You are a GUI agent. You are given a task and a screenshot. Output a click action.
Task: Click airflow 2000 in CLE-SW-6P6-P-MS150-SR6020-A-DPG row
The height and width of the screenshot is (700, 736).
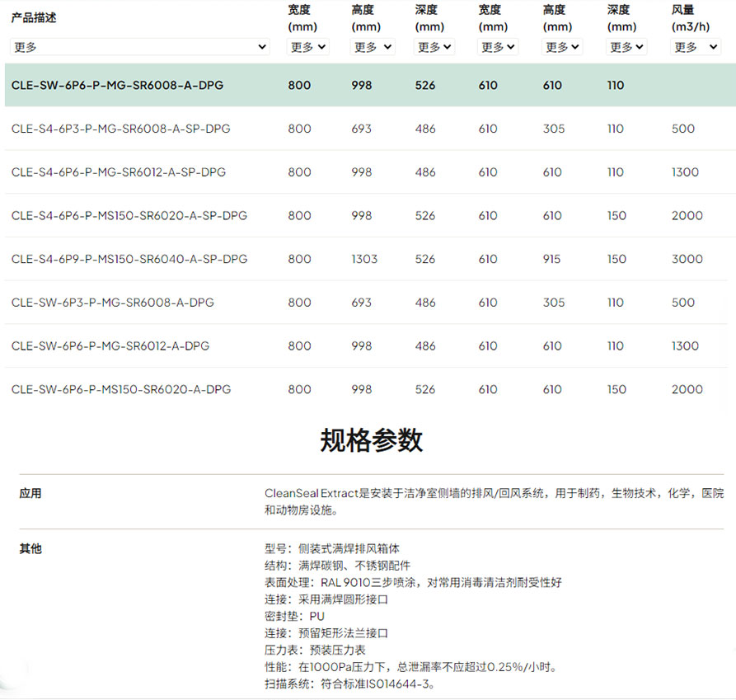(x=687, y=389)
